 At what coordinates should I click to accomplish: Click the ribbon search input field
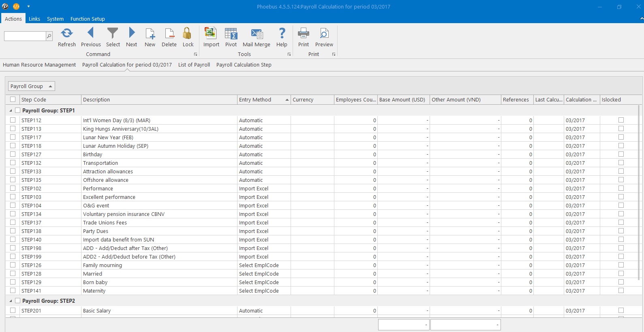(x=25, y=36)
